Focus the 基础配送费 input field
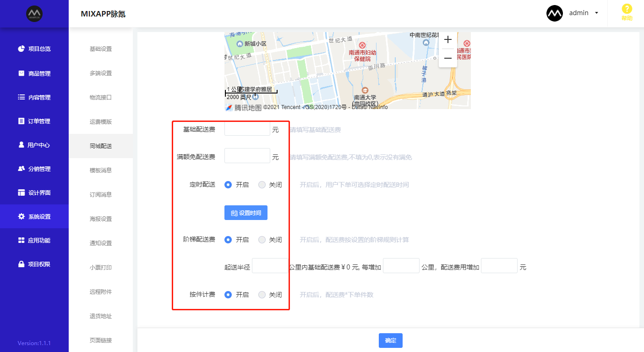This screenshot has height=352, width=644. [247, 128]
